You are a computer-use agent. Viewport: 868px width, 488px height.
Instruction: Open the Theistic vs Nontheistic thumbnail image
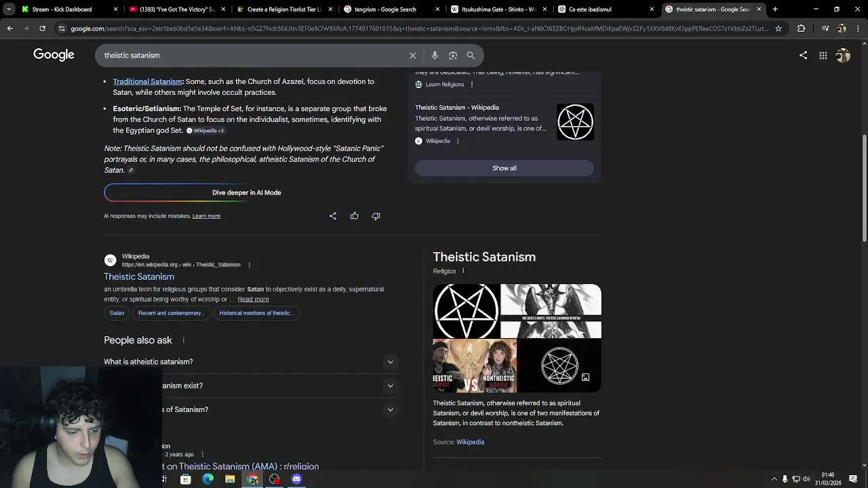[475, 366]
